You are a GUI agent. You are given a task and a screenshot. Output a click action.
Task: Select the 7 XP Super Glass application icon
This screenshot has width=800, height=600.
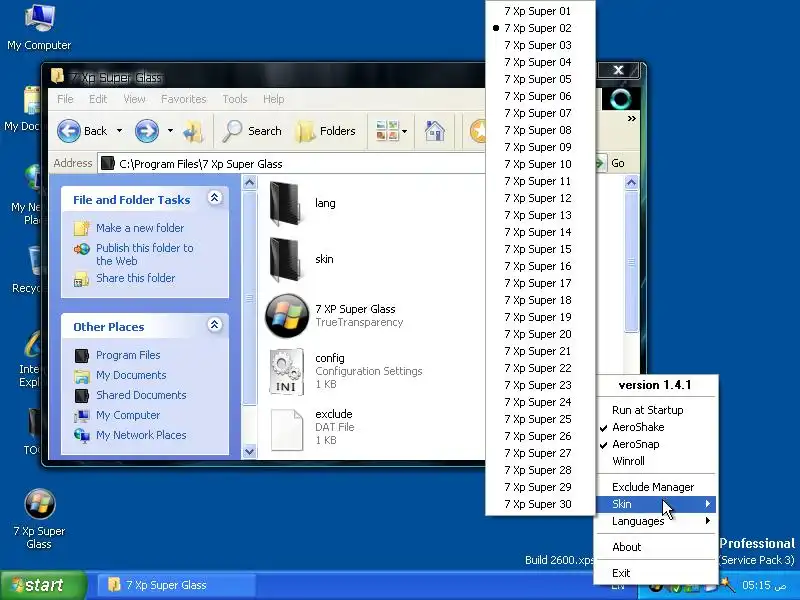[x=287, y=315]
